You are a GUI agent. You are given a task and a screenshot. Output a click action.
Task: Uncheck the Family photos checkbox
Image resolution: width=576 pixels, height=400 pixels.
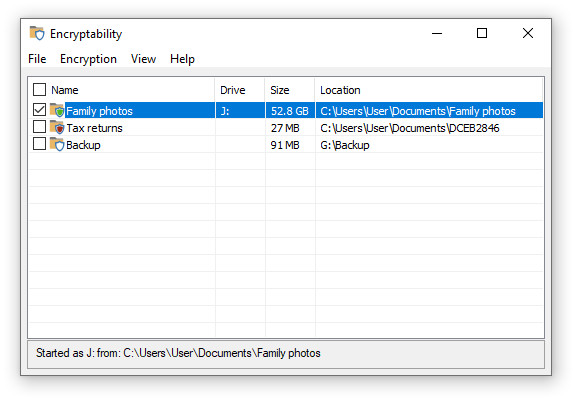[x=39, y=110]
